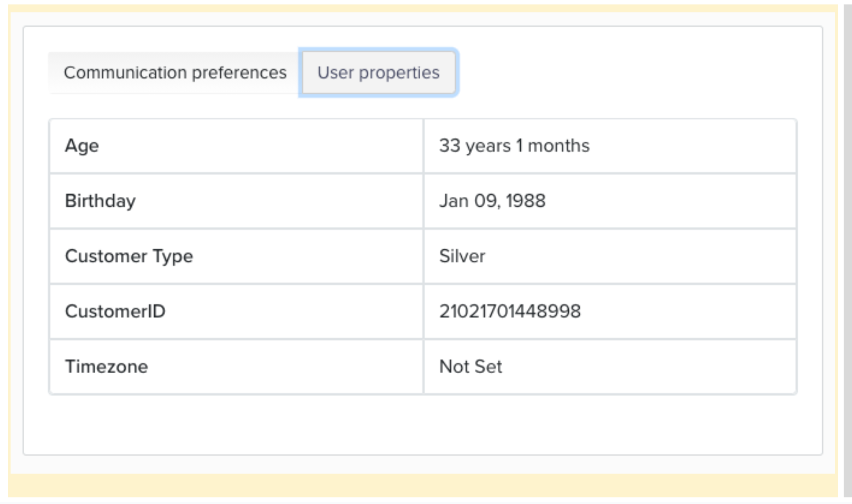Click the year 1988 in the Birthday value
The height and width of the screenshot is (504, 852).
coord(526,201)
